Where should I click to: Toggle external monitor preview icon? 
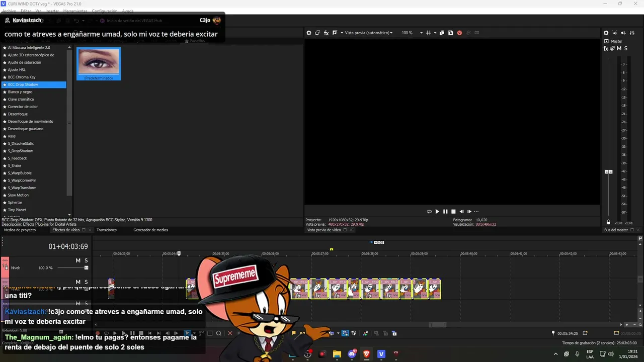[317, 33]
